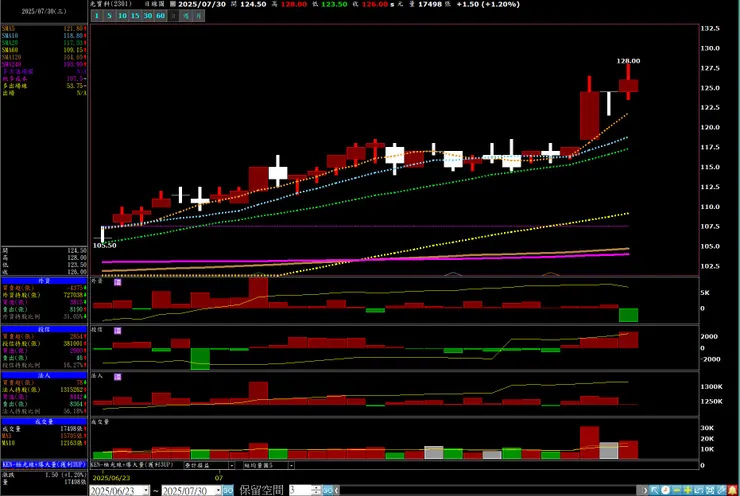Click the +1.50 (+1.20%) change value in header
The height and width of the screenshot is (496, 740).
pos(488,4)
